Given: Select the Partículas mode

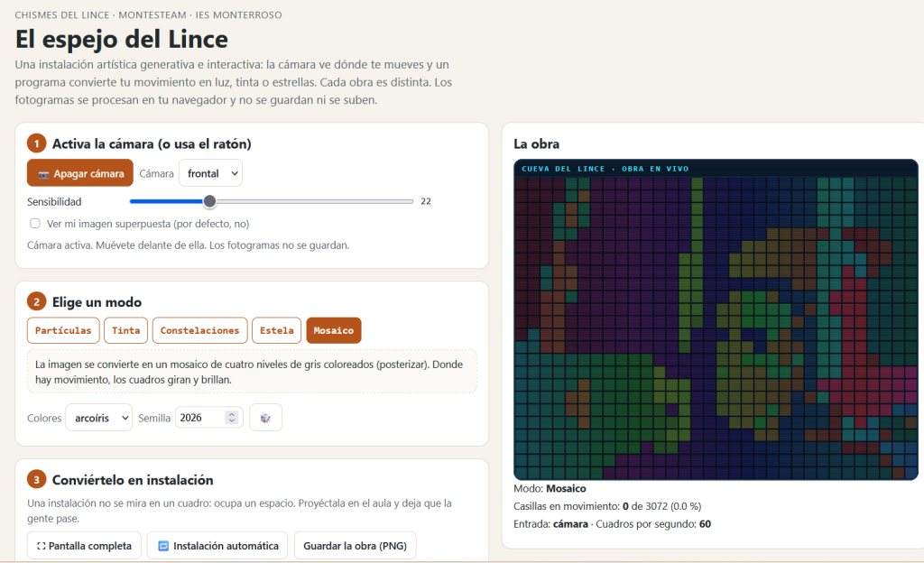Looking at the screenshot, I should click(63, 330).
